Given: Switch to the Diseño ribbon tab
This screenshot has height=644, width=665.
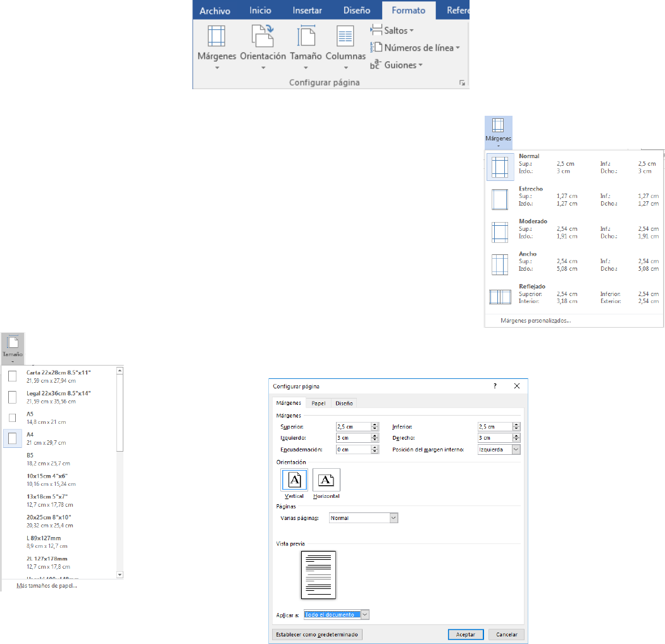Looking at the screenshot, I should (x=357, y=11).
